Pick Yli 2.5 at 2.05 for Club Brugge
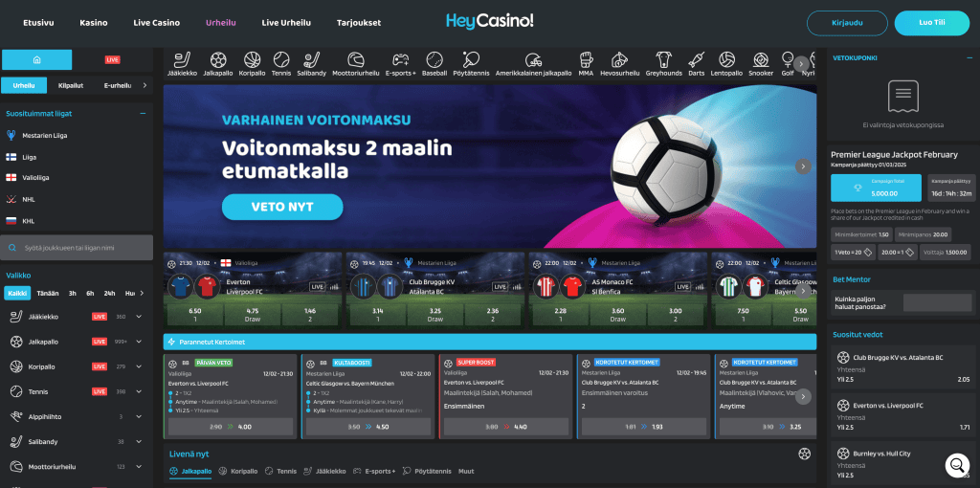980x488 pixels. pyautogui.click(x=903, y=368)
